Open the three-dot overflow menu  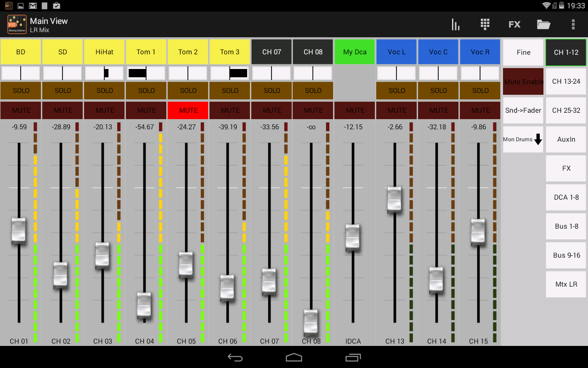(573, 24)
